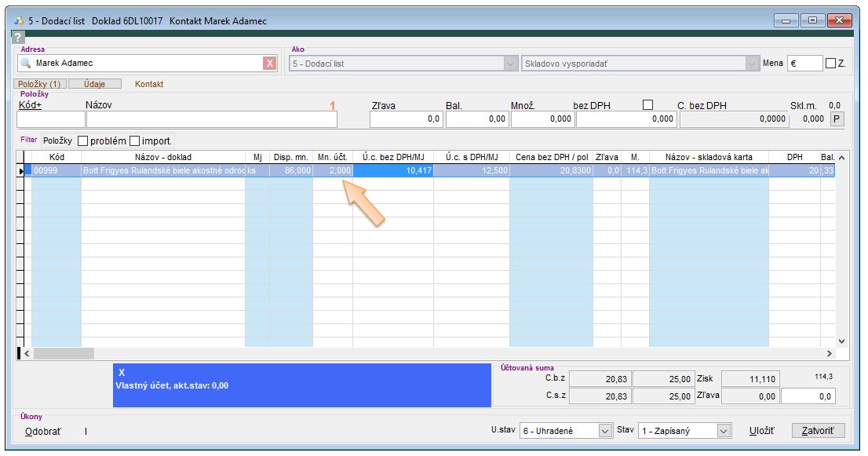The image size is (868, 456).
Task: Clear the address with the red X button
Action: (269, 64)
